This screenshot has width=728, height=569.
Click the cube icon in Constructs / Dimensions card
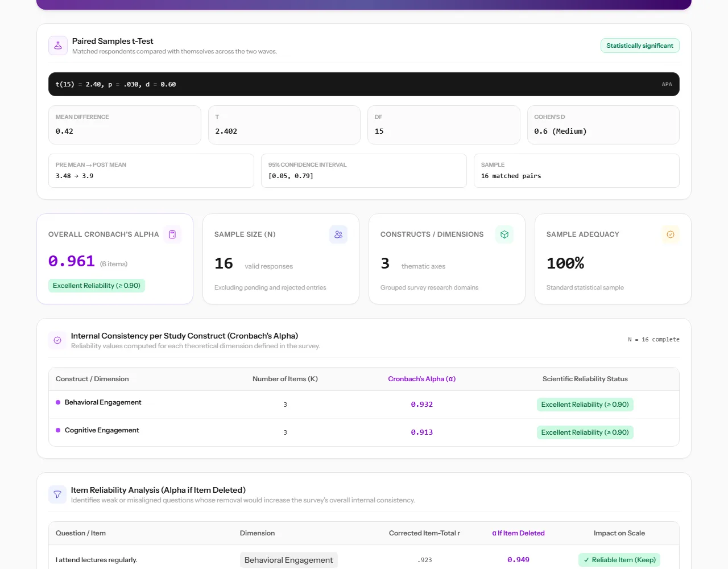point(504,234)
